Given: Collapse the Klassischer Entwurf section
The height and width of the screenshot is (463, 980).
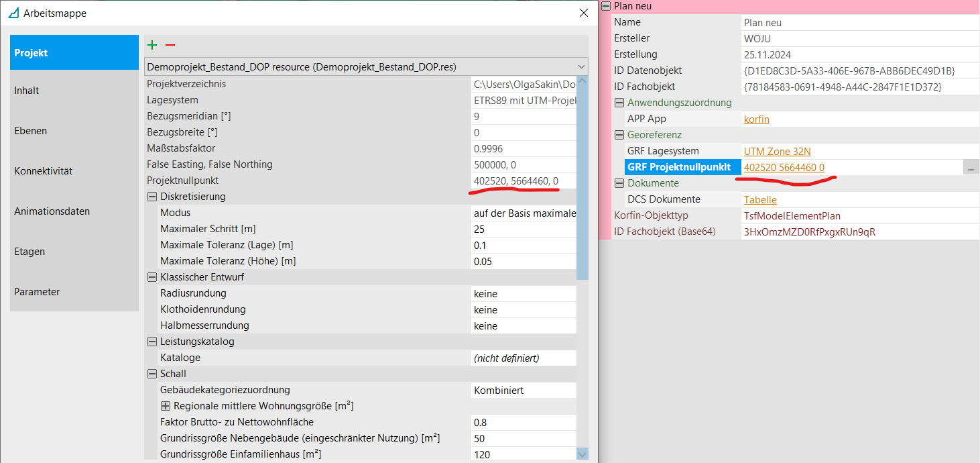Looking at the screenshot, I should [151, 277].
